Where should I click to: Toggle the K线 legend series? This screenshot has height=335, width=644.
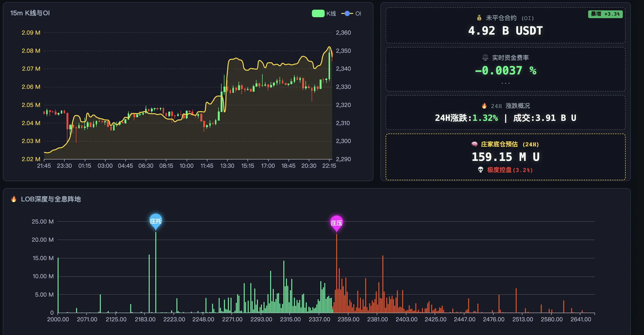(331, 13)
